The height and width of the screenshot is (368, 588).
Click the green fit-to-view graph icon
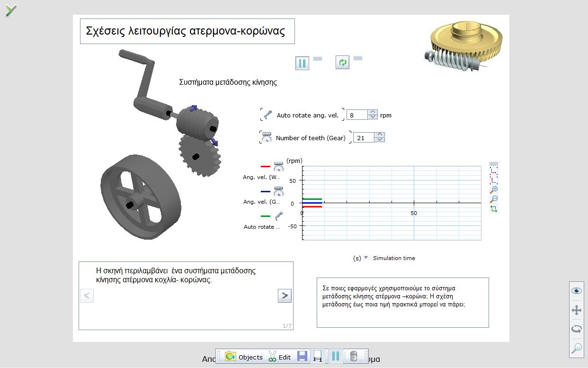tap(494, 208)
